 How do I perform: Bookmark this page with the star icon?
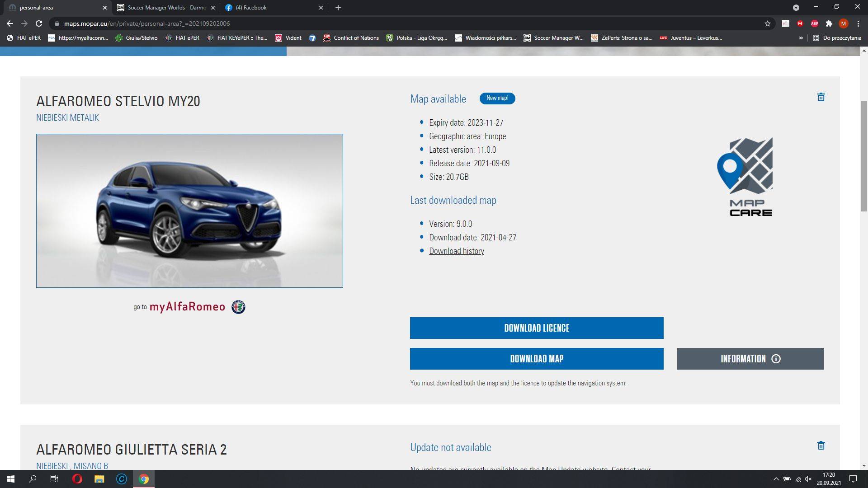[x=767, y=23]
